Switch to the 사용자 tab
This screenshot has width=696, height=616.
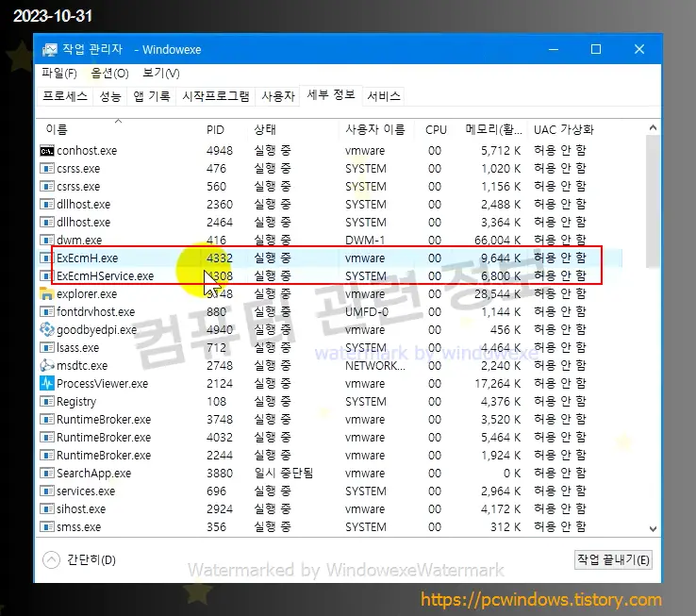coord(278,96)
